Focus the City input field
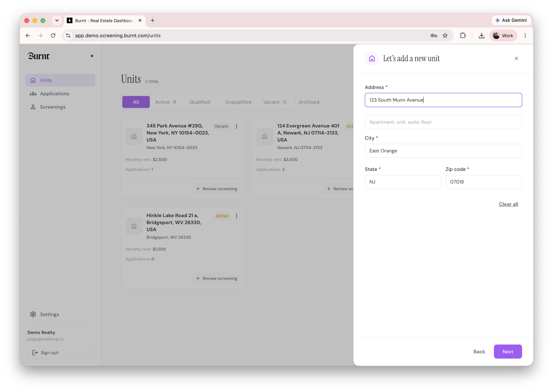The image size is (553, 392). 443,151
